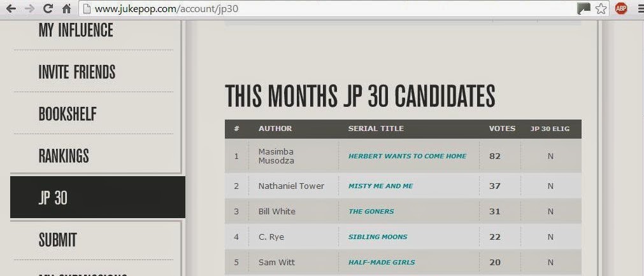Image resolution: width=644 pixels, height=276 pixels.
Task: Click eligibility N in Herbert Wants row
Action: click(550, 156)
